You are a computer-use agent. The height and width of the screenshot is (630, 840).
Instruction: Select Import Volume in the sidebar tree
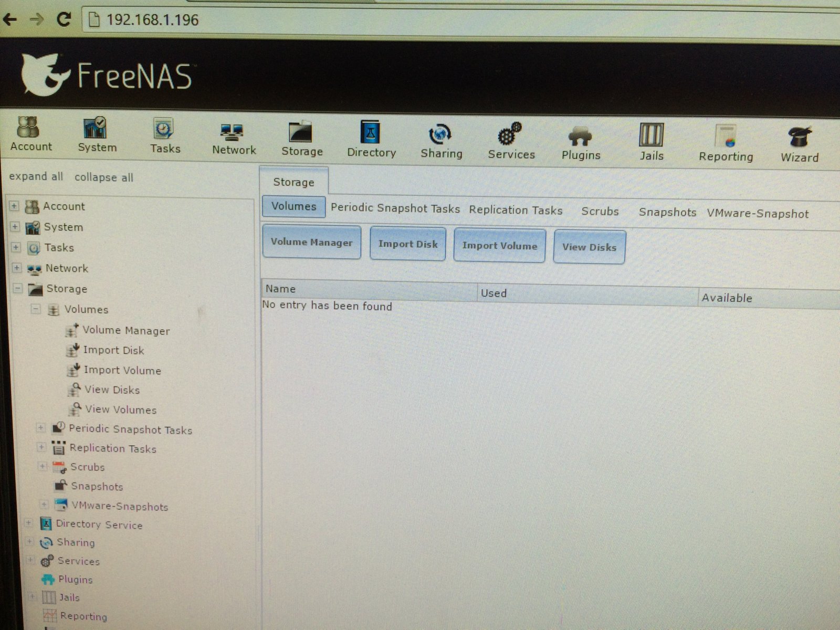click(122, 370)
